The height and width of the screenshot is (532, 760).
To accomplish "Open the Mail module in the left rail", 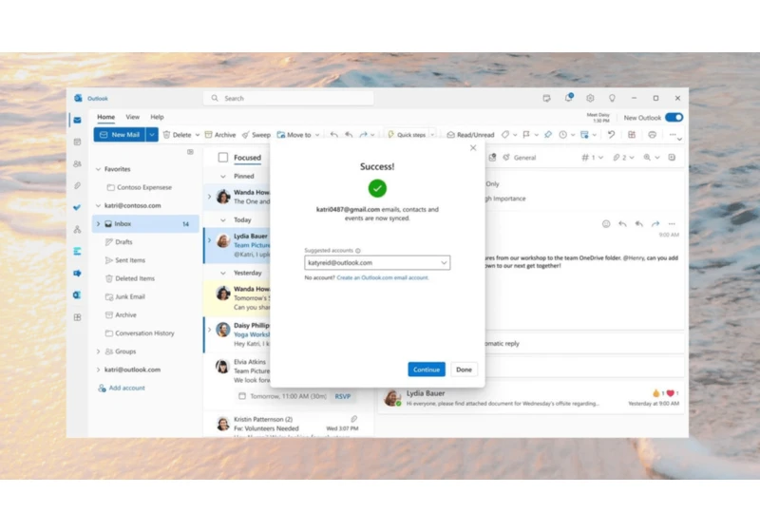I will 77,120.
